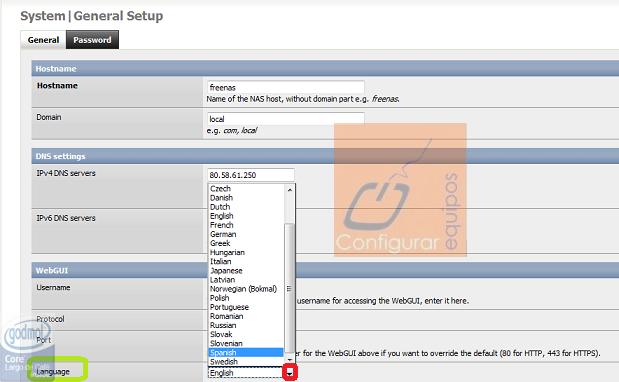Image resolution: width=619 pixels, height=382 pixels.
Task: Select Romanian in the language list
Action: (246, 316)
